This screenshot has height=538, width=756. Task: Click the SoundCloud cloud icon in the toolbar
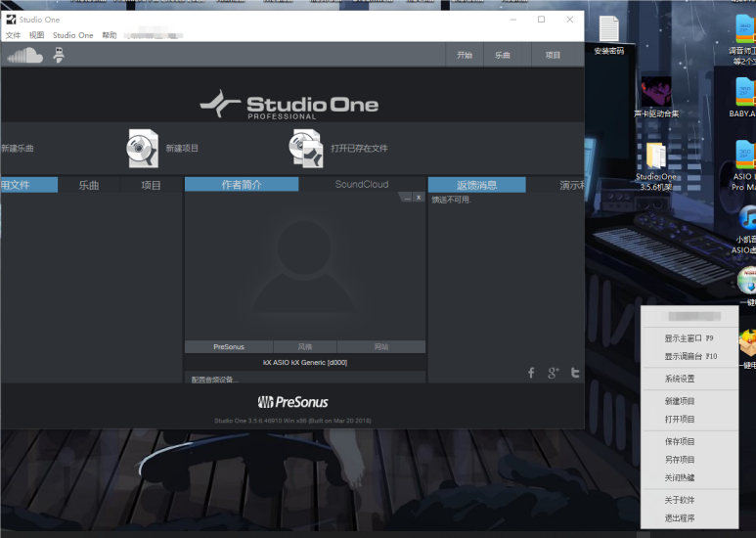[x=25, y=55]
